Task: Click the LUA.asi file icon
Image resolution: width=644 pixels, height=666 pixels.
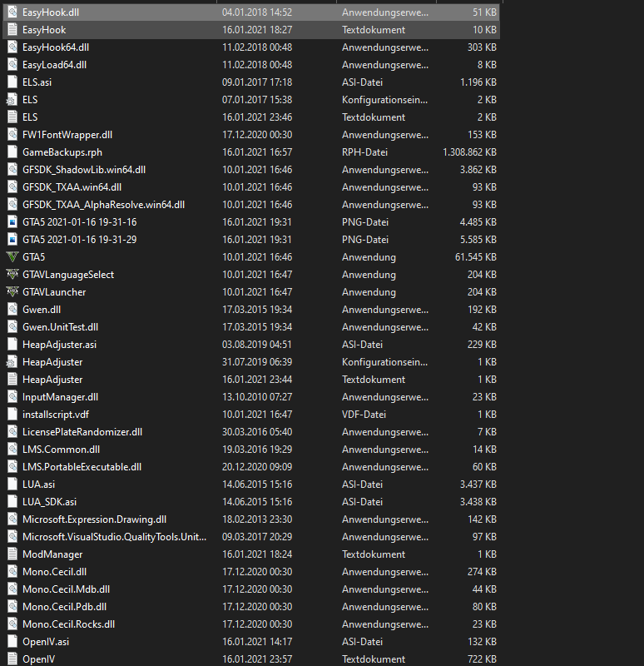Action: tap(12, 485)
